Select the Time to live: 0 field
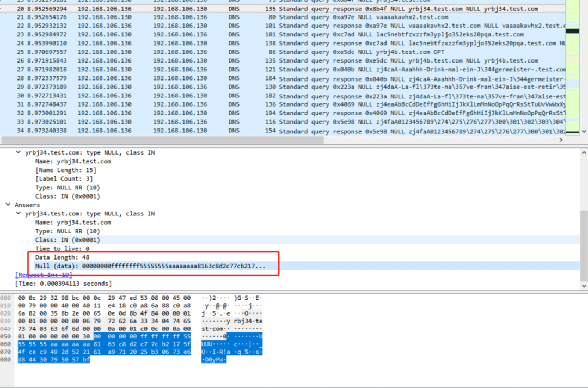This screenshot has width=588, height=388. (62, 249)
